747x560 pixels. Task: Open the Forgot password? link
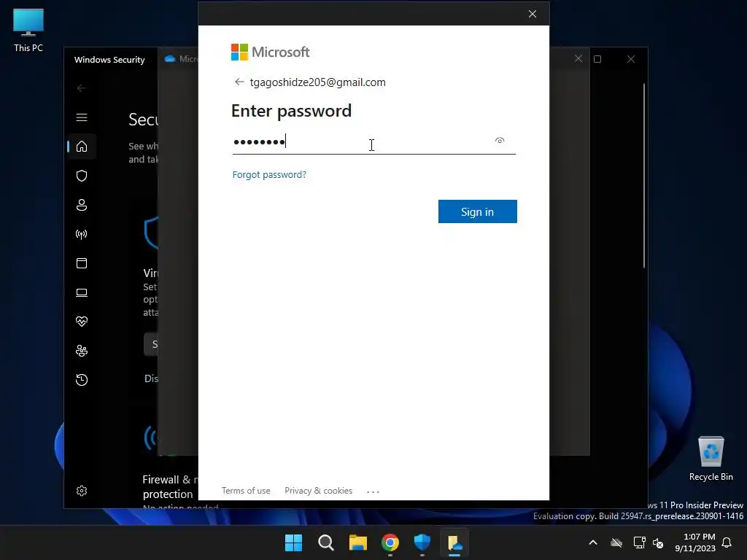tap(269, 175)
